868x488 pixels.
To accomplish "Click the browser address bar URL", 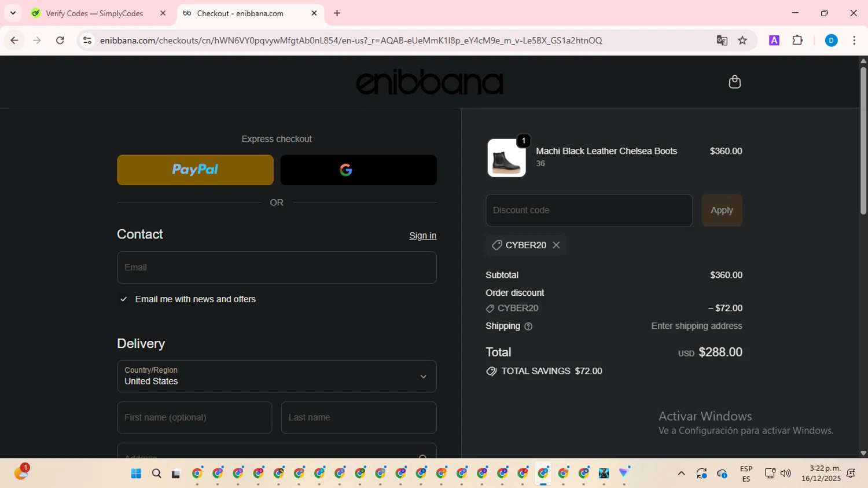I will [351, 41].
